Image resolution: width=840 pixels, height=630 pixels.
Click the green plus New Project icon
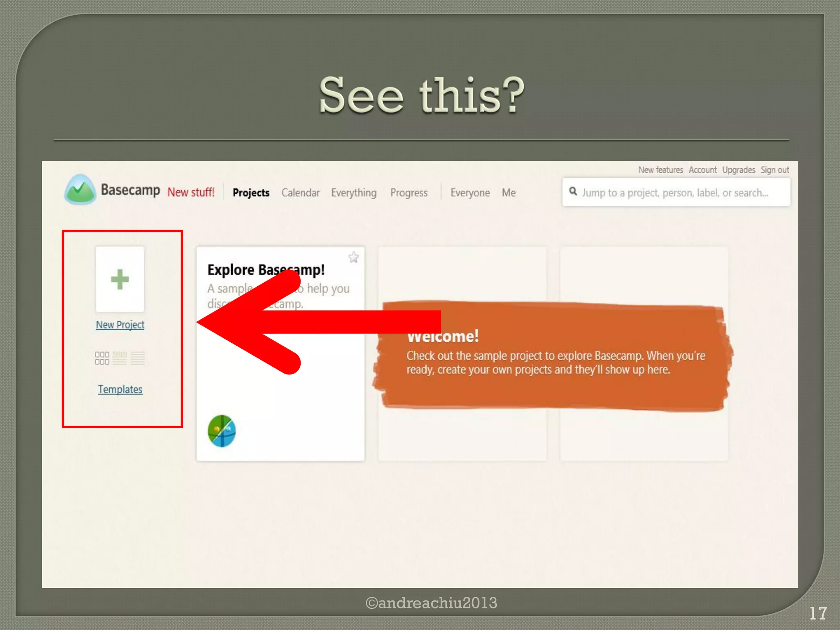[120, 279]
